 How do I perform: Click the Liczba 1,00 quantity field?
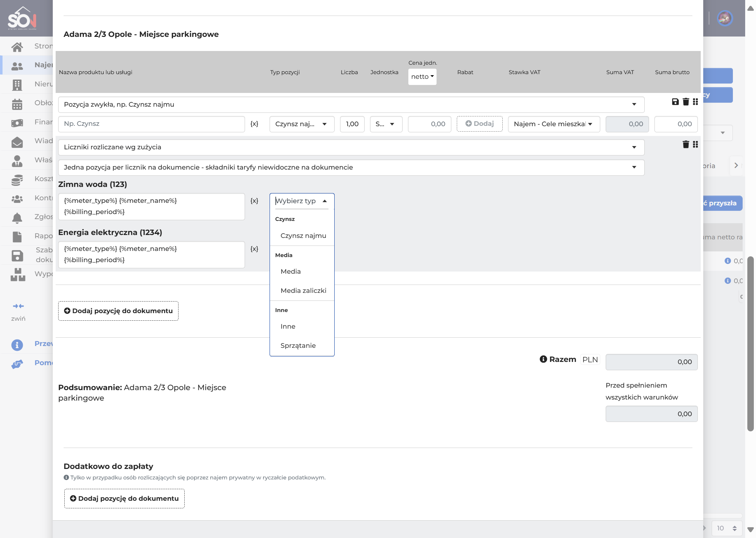[x=352, y=124]
